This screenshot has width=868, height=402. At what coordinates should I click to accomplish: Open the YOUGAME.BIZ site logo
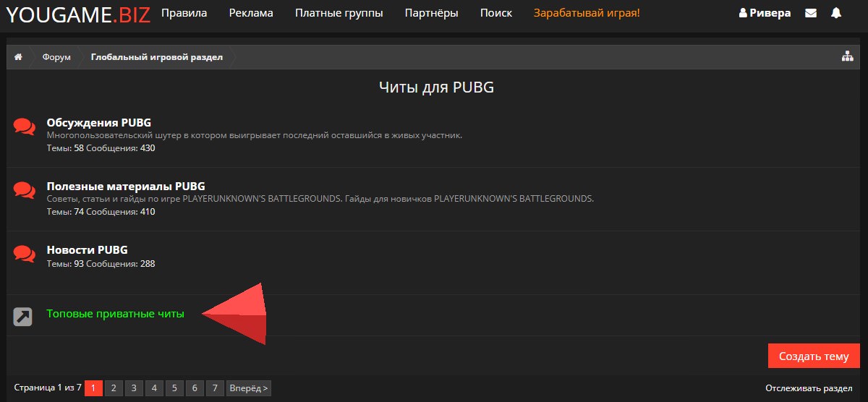[78, 14]
